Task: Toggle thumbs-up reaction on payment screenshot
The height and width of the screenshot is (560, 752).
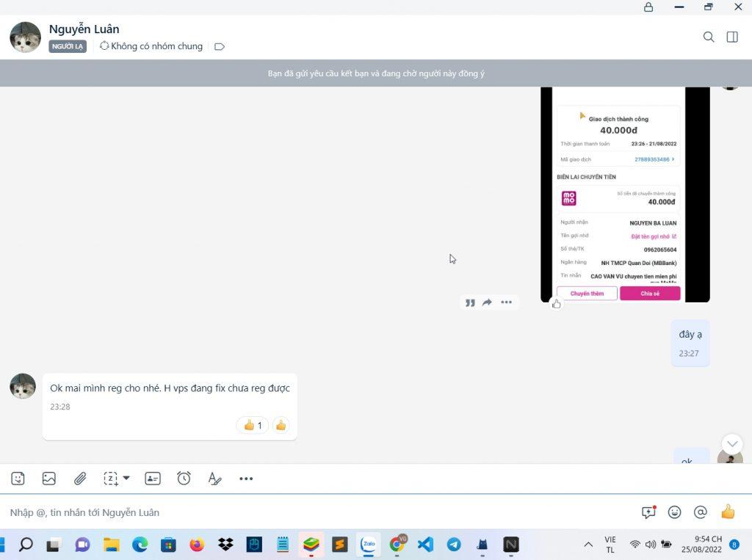Action: point(557,303)
